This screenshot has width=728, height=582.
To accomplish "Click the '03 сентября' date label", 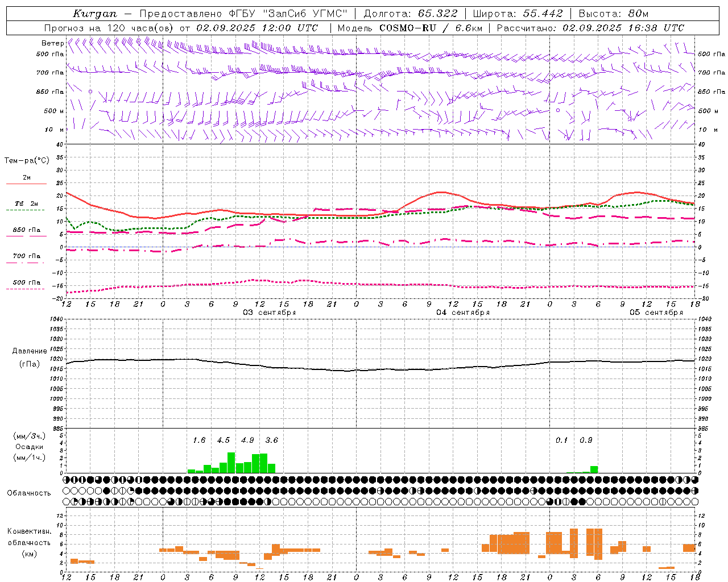I will point(270,313).
